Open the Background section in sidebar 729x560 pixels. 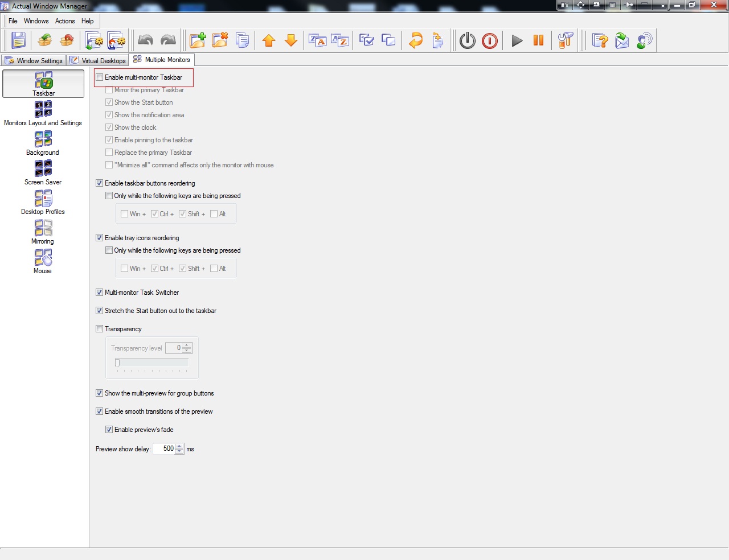43,143
